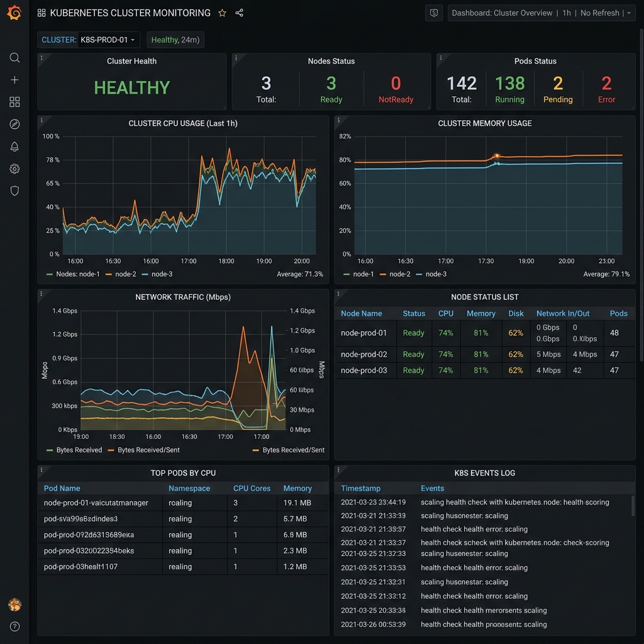Open the Cluster CPU Usage panel title menu
This screenshot has width=644, height=644.
pos(183,123)
